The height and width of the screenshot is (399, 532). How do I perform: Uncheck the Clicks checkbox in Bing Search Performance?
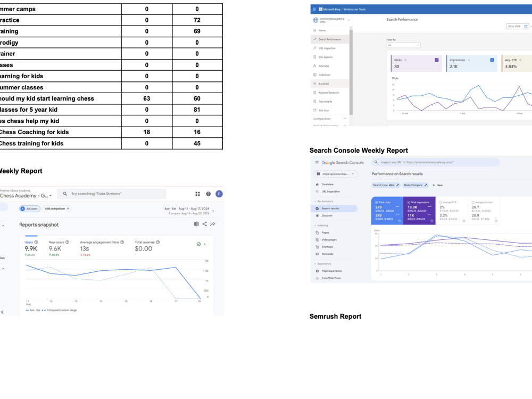[x=437, y=60]
